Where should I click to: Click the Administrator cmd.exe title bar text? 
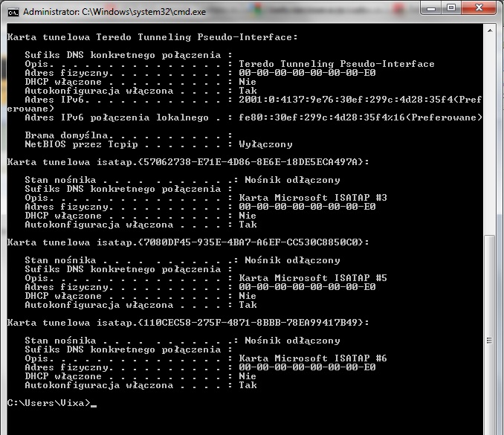[114, 12]
